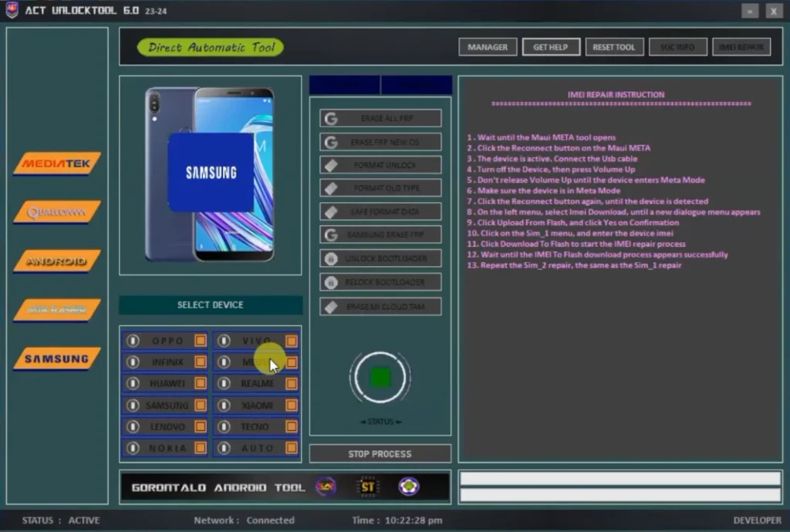Choose REALME from the SELECT DEVICE panel
This screenshot has height=532, width=790.
click(x=255, y=383)
